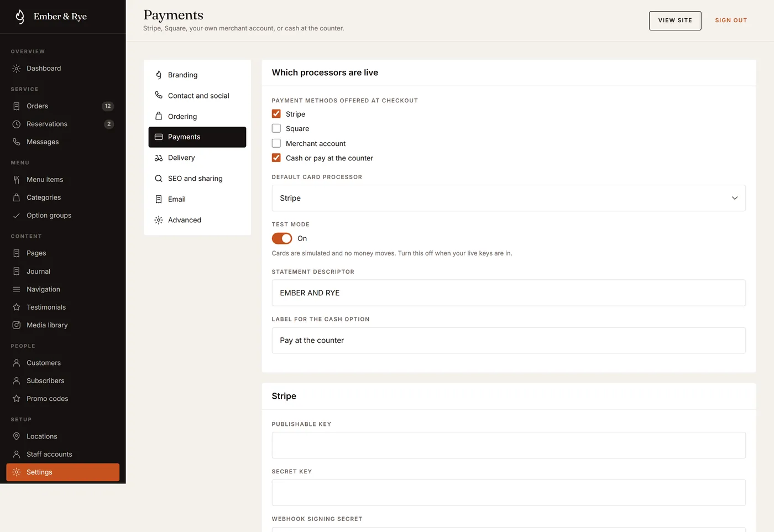Click the Advanced gear icon in settings menu
This screenshot has width=774, height=532.
(x=159, y=220)
